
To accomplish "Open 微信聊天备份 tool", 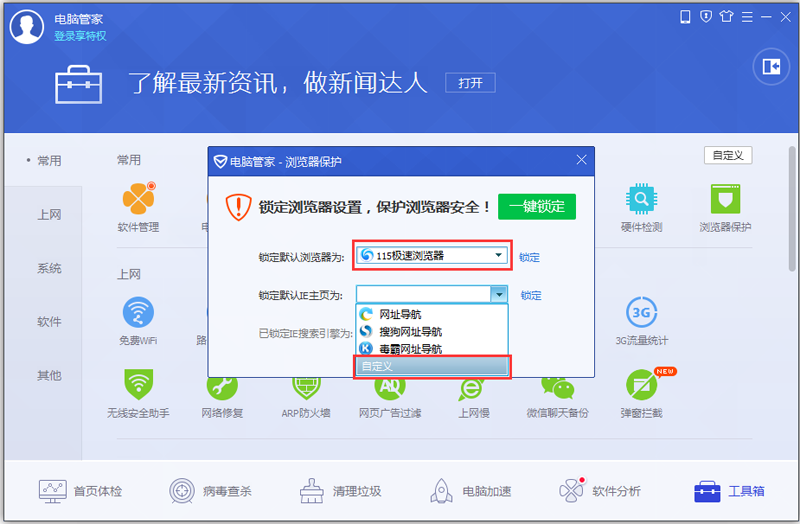I will [557, 388].
